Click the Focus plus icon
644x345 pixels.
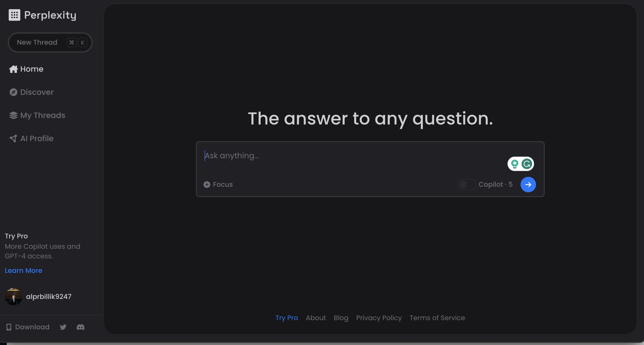207,184
